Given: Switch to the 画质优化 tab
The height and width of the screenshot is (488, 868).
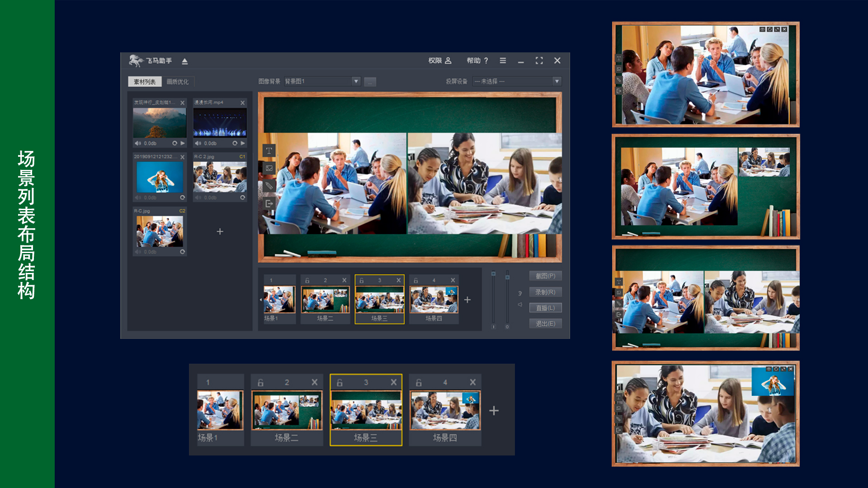Looking at the screenshot, I should tap(178, 82).
